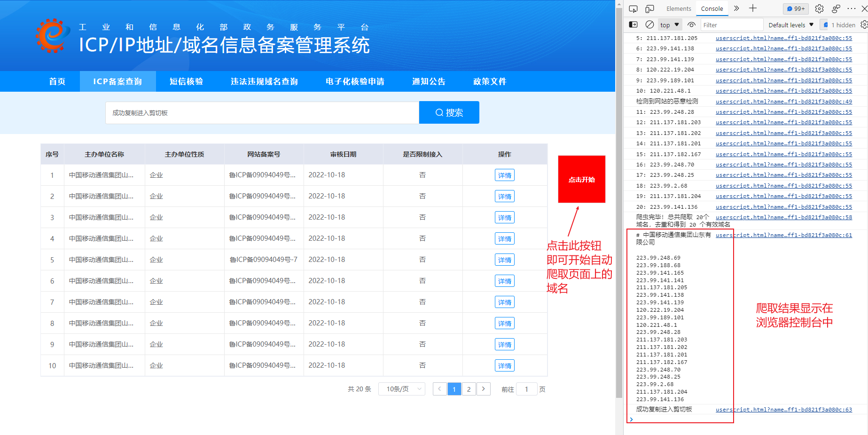The height and width of the screenshot is (435, 868).
Task: Click the 首页 navigation item
Action: [x=57, y=81]
